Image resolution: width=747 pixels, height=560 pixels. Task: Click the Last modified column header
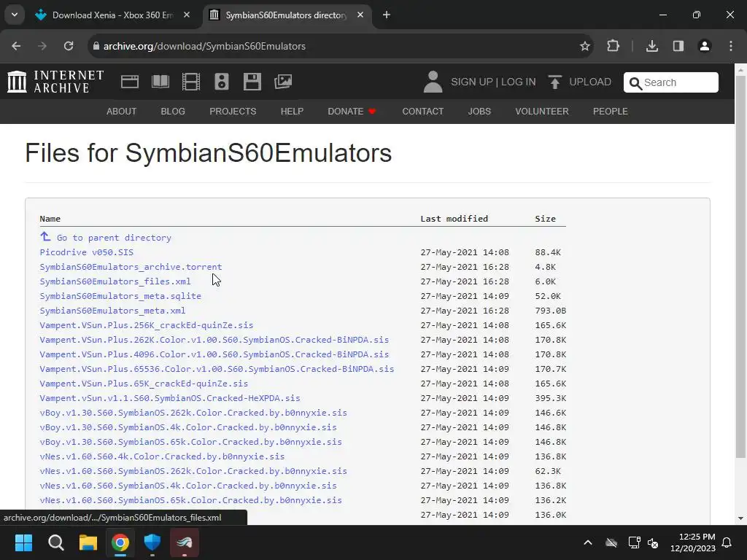454,219
